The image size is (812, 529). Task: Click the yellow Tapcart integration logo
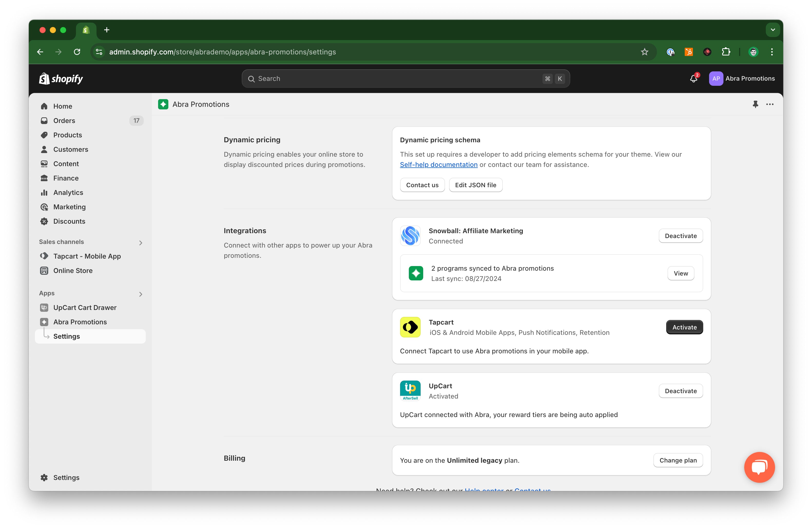pos(410,327)
